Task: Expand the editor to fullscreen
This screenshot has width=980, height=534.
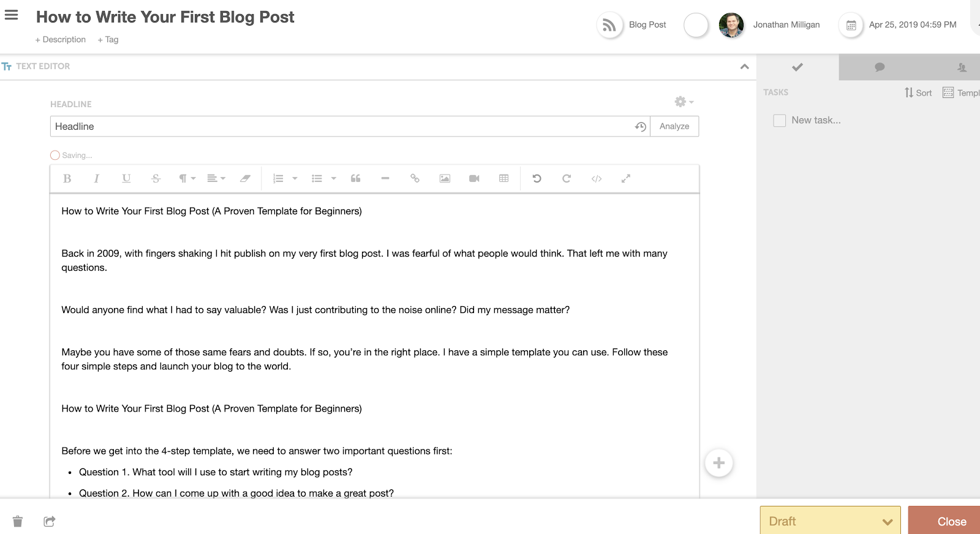Action: click(x=625, y=179)
